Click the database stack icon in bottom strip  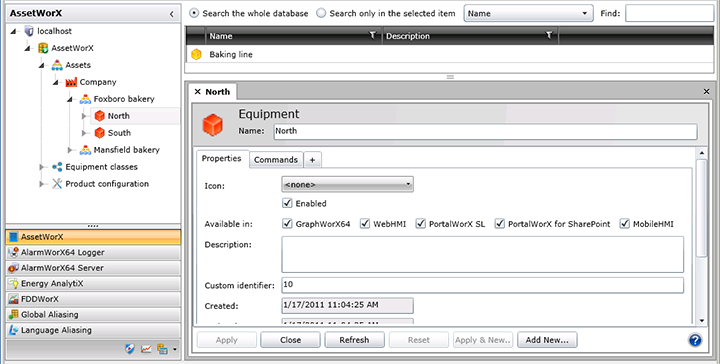click(x=162, y=350)
